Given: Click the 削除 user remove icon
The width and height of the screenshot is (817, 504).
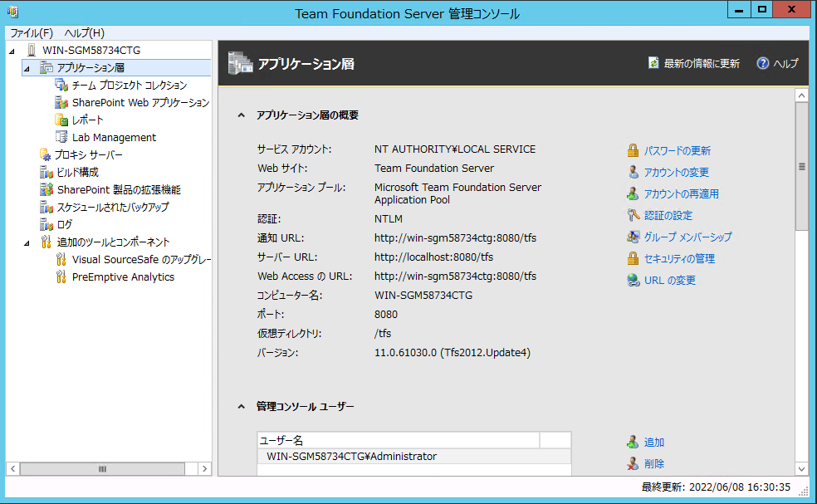Looking at the screenshot, I should (x=633, y=463).
